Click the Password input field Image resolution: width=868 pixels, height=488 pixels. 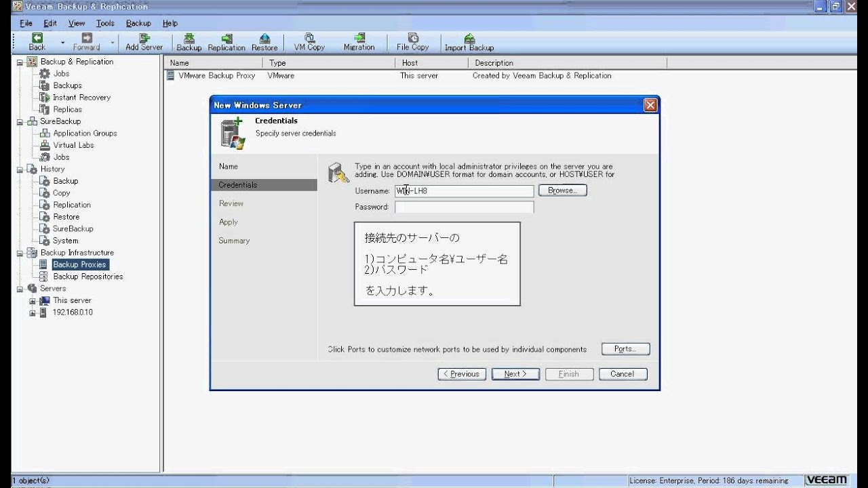tap(465, 207)
